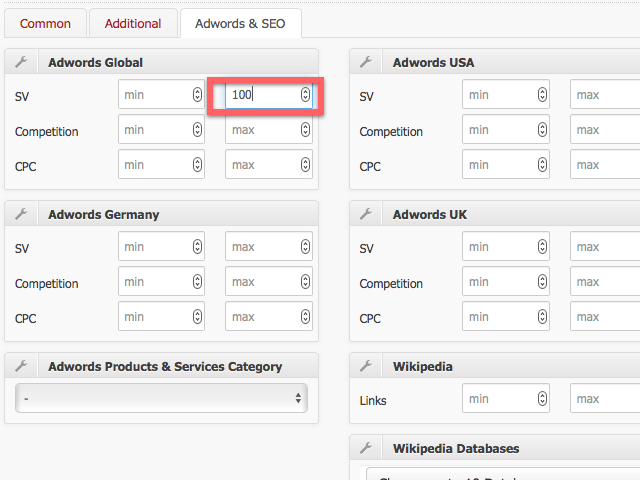Focus Adwords UK CPC max field

tap(605, 316)
